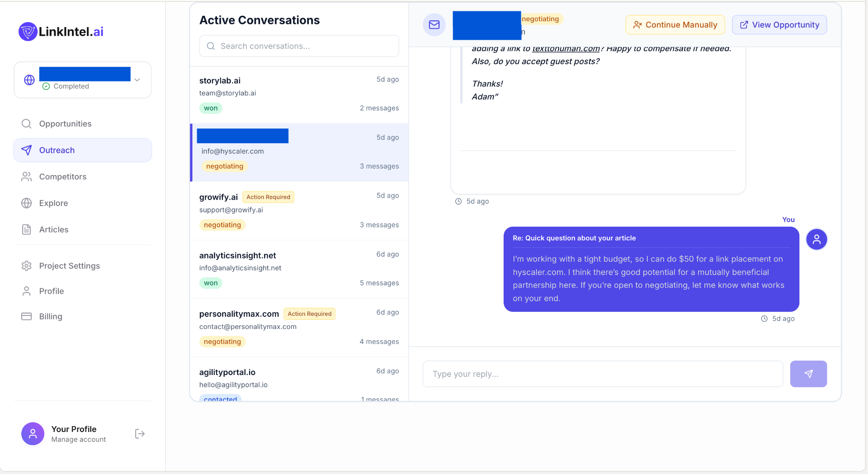Focus the Type your reply field

coord(603,374)
